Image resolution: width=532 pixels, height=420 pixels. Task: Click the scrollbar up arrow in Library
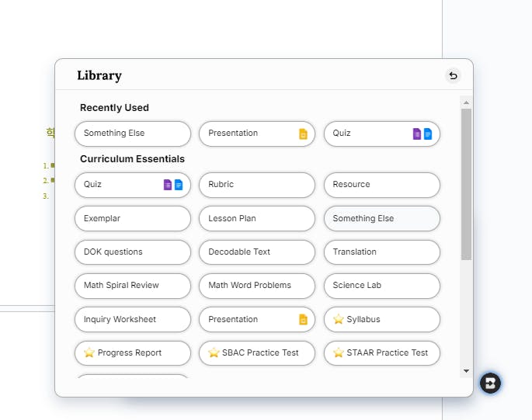click(x=466, y=102)
